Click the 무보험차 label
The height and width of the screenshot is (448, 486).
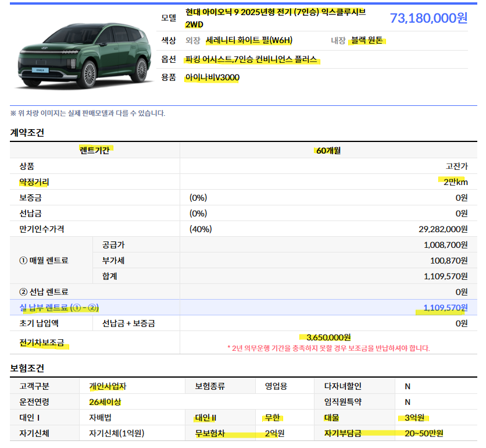[x=210, y=433]
